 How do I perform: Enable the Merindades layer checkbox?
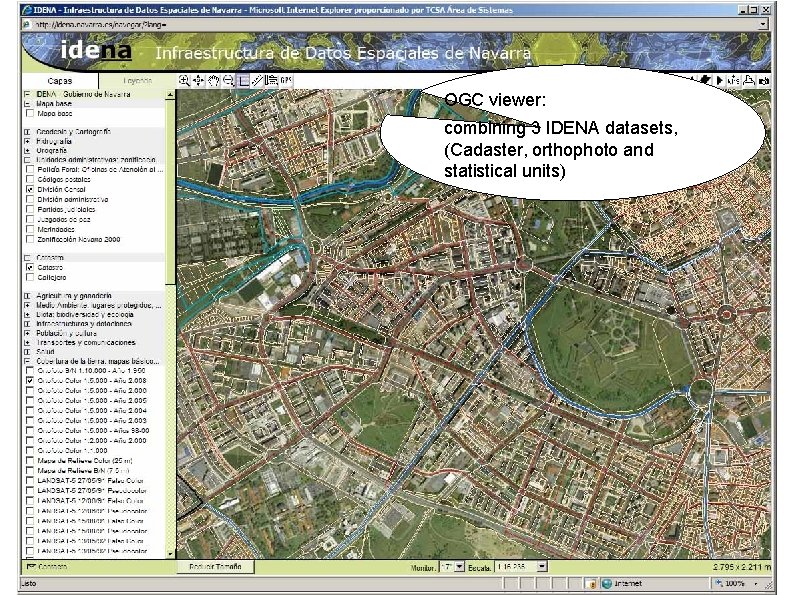point(30,229)
